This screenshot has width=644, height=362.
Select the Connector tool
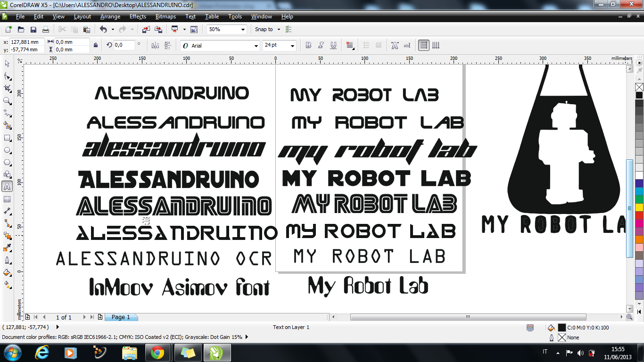(7, 223)
